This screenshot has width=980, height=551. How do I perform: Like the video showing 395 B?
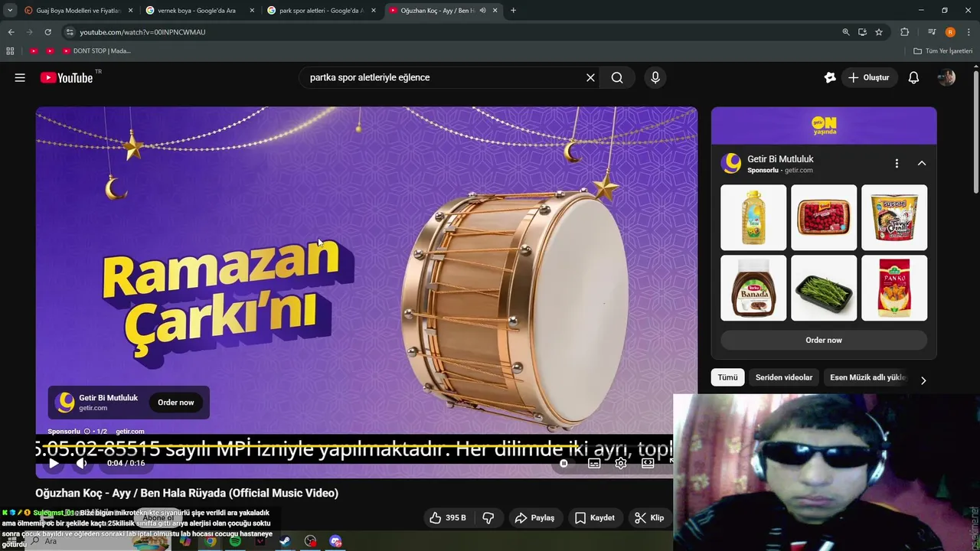point(448,518)
